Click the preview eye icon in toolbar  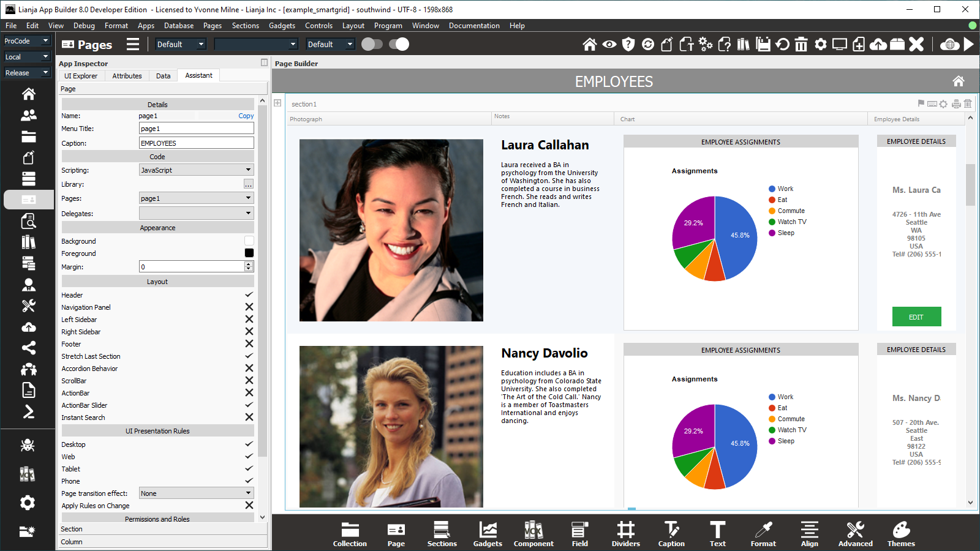609,44
